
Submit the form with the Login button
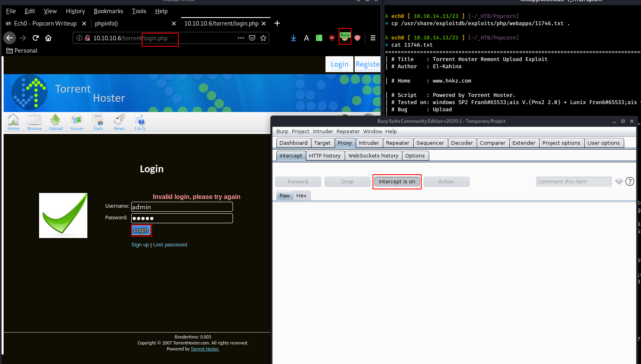[x=141, y=230]
